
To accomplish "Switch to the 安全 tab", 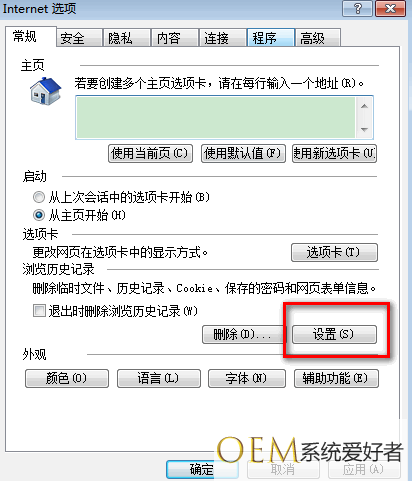I will (79, 38).
